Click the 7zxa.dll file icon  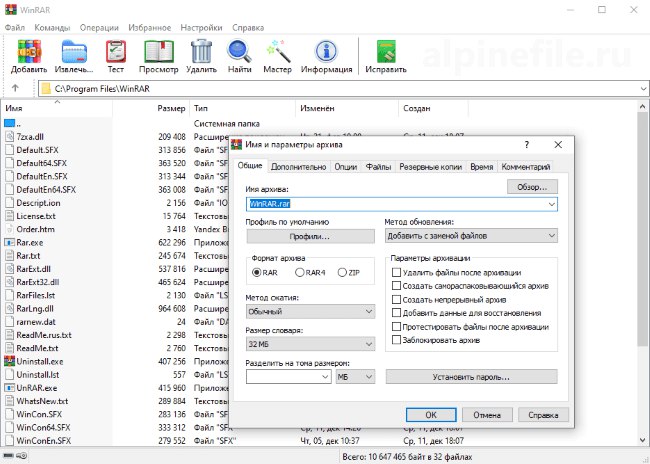click(x=10, y=136)
